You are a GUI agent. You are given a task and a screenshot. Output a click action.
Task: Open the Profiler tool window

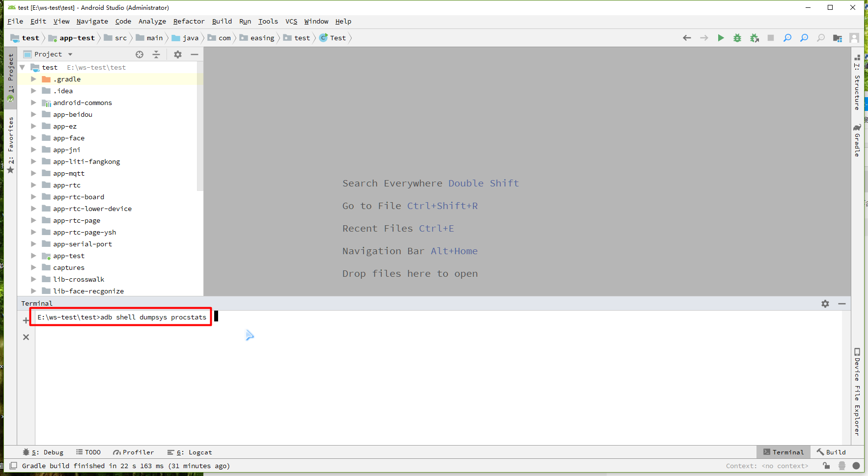(x=134, y=452)
